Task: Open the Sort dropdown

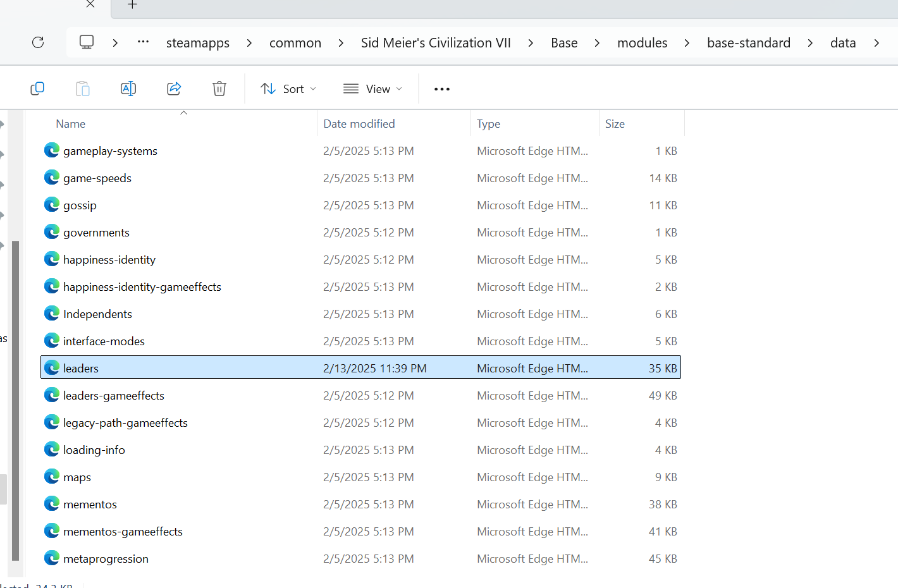Action: (x=288, y=89)
